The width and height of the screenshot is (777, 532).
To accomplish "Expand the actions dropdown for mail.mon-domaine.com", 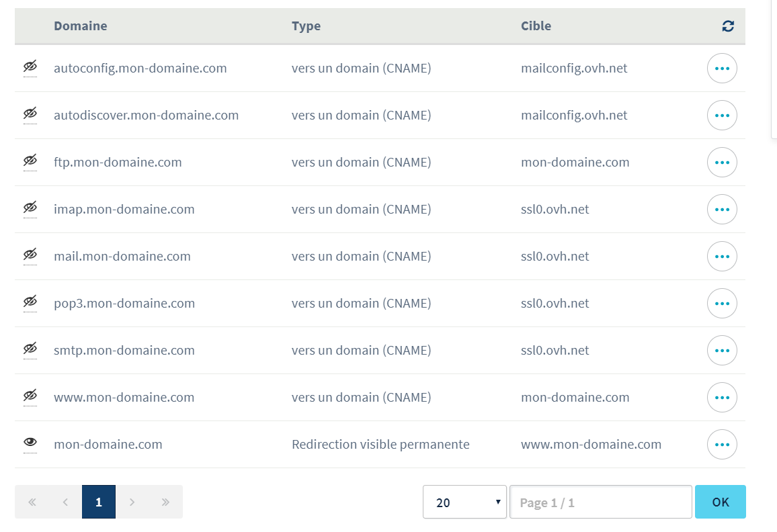I will point(722,257).
